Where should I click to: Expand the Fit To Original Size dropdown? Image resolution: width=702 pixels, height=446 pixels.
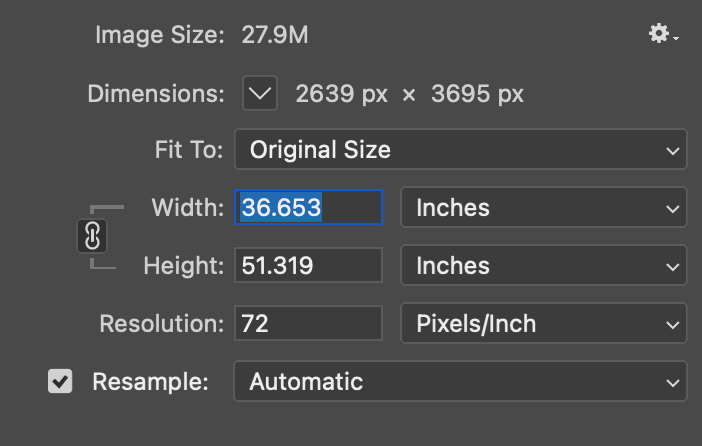pos(460,151)
